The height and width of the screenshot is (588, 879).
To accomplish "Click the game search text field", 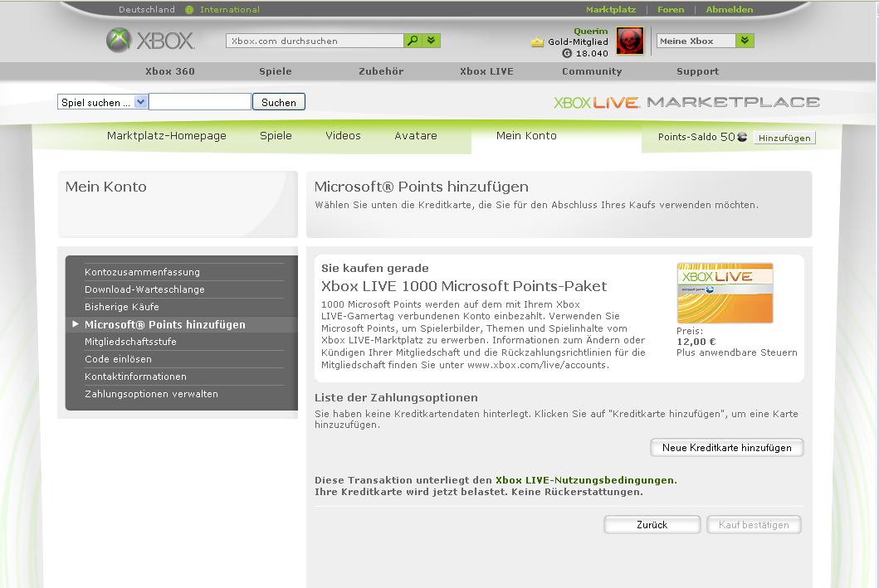I will pyautogui.click(x=200, y=102).
